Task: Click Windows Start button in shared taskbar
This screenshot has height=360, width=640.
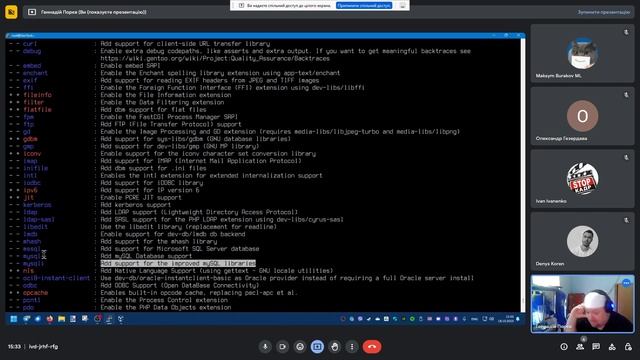Action: (x=13, y=319)
